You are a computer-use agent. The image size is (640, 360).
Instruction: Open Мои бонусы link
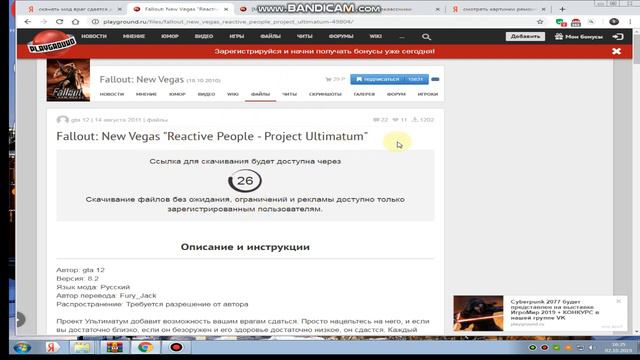[579, 37]
